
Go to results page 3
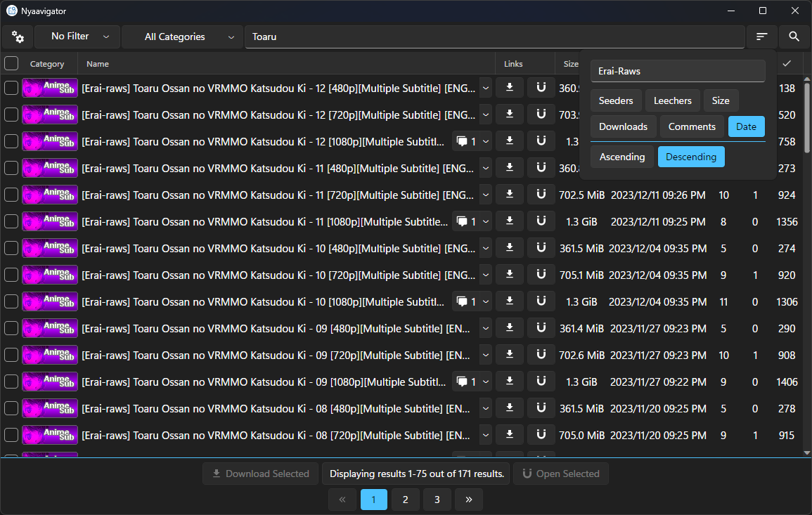[x=437, y=500]
